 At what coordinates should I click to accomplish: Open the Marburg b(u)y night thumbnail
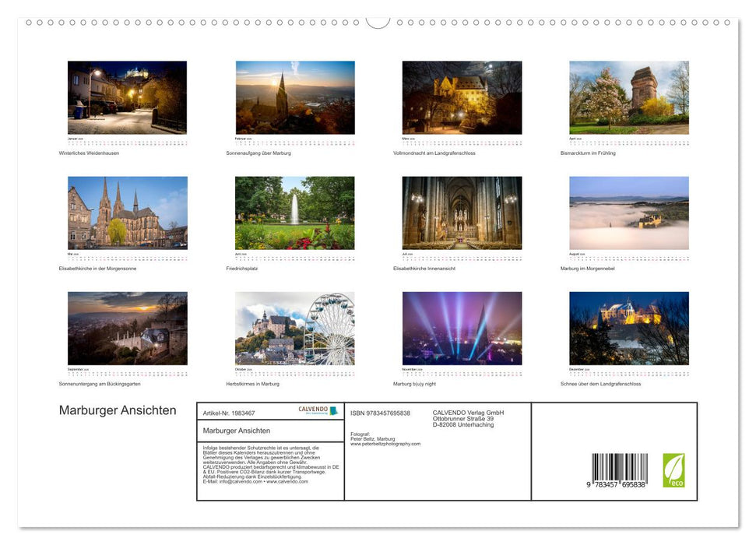coord(462,328)
